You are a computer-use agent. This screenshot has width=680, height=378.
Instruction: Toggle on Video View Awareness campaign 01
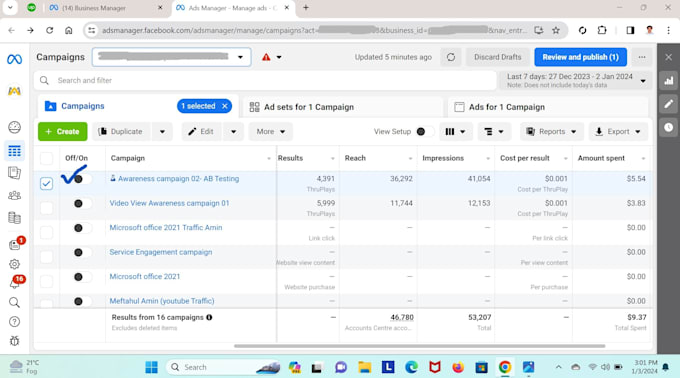[x=82, y=203]
